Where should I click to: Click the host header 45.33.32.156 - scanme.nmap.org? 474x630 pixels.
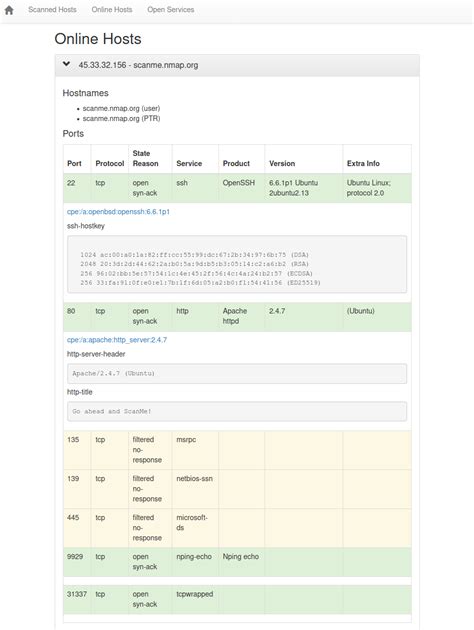click(138, 65)
